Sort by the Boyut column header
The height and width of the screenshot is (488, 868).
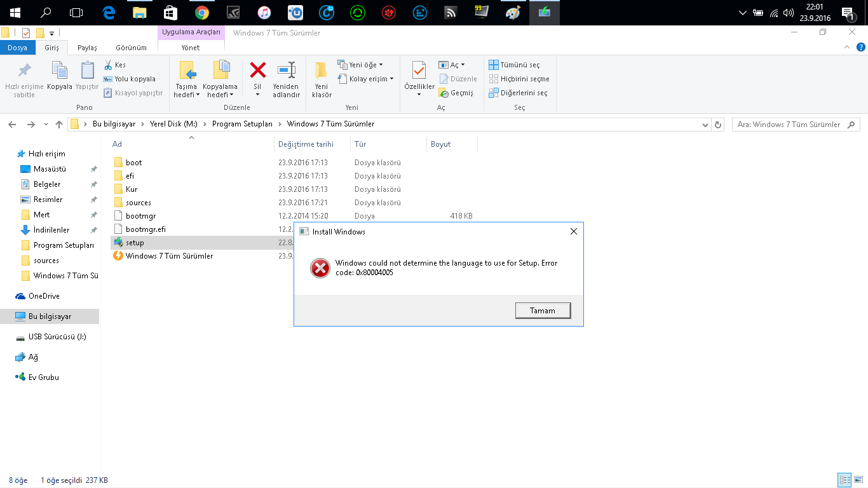click(x=452, y=144)
